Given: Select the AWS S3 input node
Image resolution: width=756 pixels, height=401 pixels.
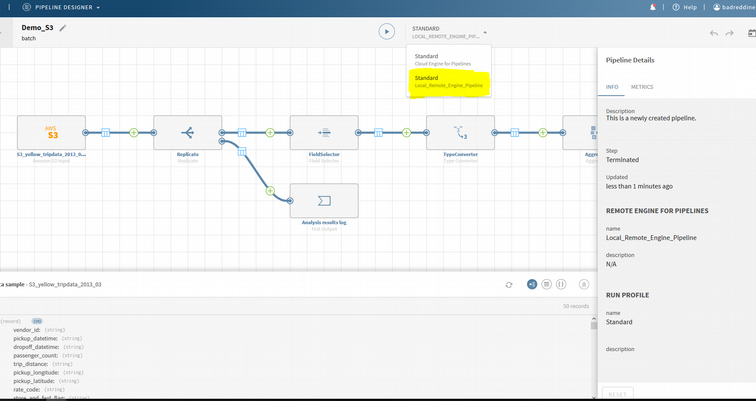Looking at the screenshot, I should (51, 132).
